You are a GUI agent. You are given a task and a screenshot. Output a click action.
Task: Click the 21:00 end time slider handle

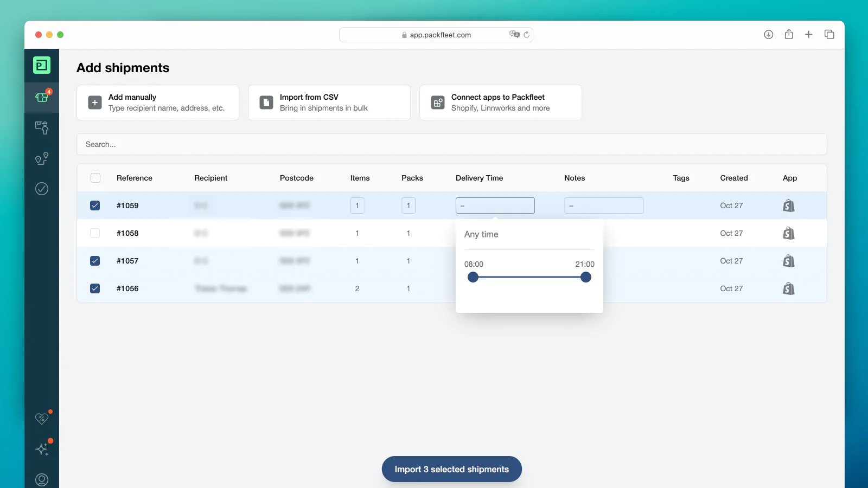point(585,277)
